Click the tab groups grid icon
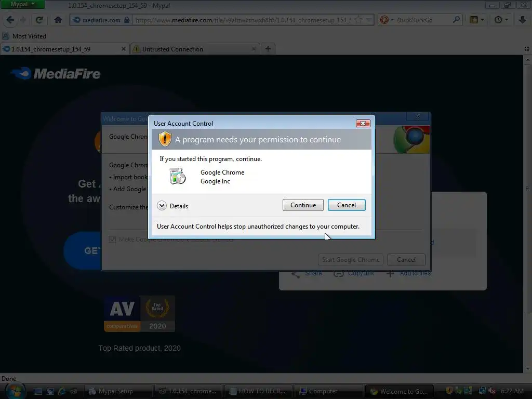The height and width of the screenshot is (399, 532). (527, 49)
